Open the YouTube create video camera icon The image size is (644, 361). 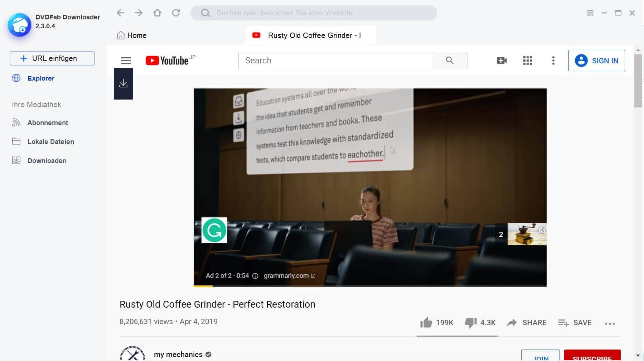(502, 61)
